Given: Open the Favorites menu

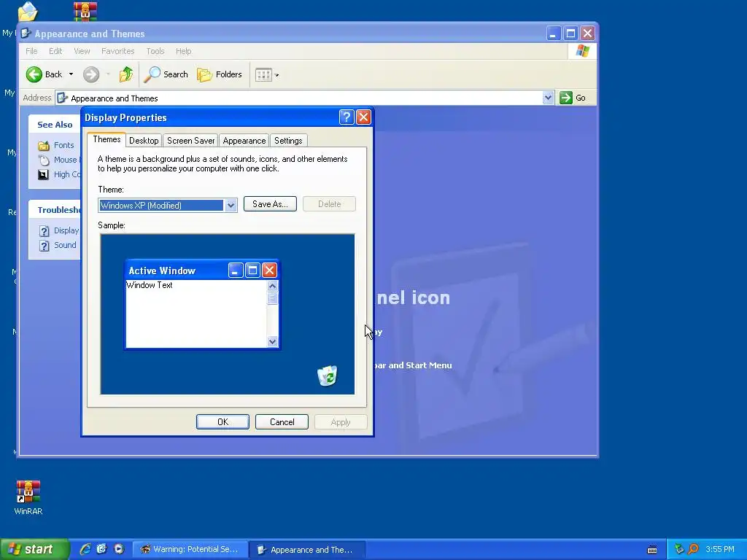Looking at the screenshot, I should pyautogui.click(x=117, y=51).
